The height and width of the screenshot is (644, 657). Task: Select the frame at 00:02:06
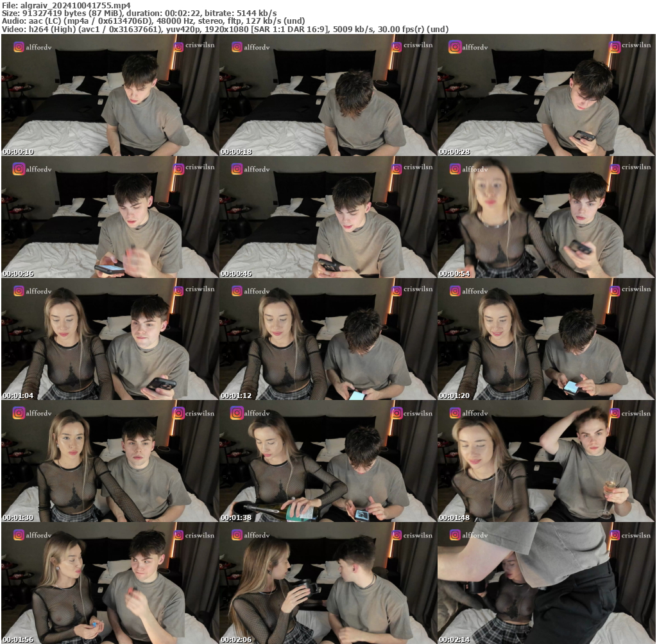328,583
